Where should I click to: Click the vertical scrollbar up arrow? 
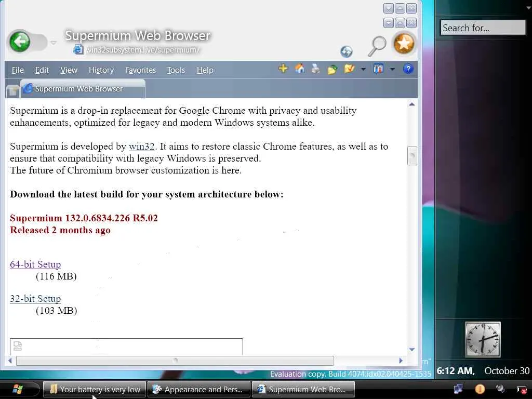point(412,104)
